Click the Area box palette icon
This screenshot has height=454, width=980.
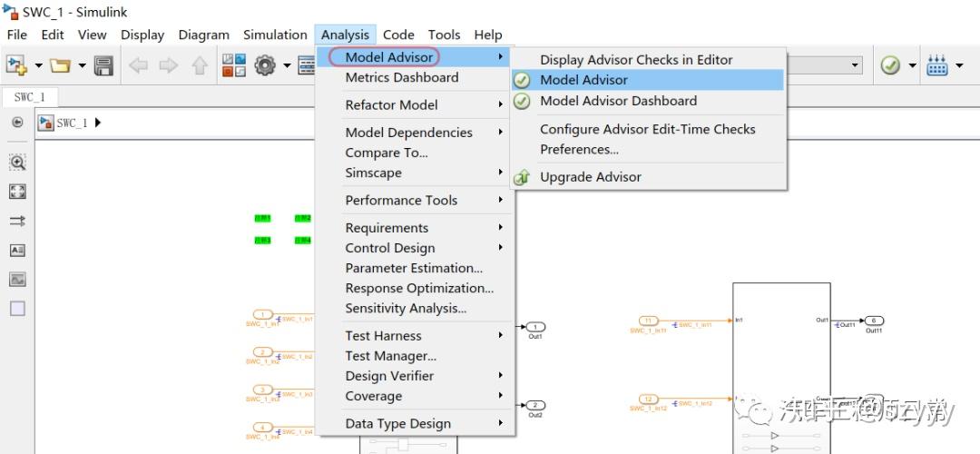point(17,308)
